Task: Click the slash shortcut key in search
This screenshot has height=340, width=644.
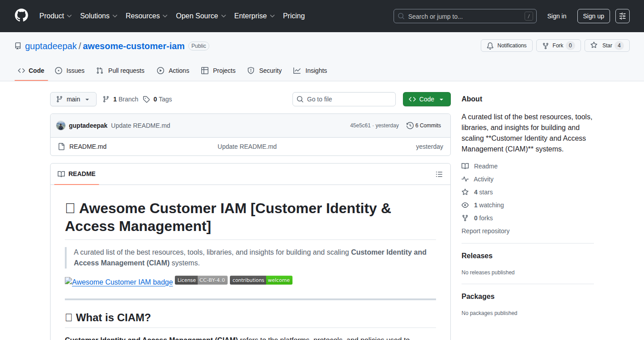Action: pos(529,16)
